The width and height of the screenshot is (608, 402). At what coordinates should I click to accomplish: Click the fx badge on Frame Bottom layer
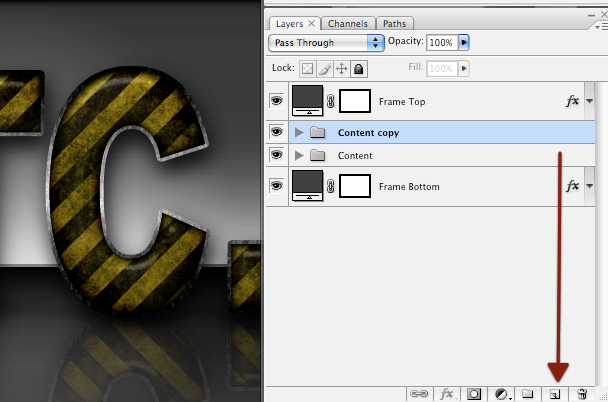click(572, 186)
